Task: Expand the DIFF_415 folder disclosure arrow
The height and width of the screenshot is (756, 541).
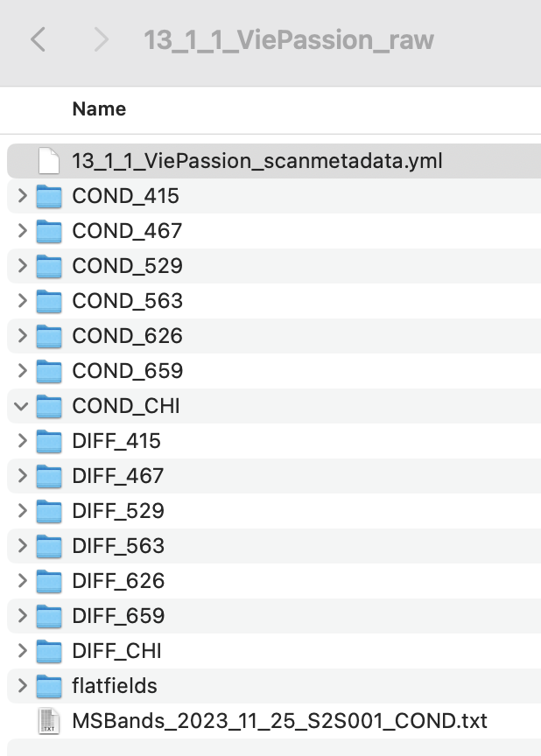Action: [x=23, y=441]
